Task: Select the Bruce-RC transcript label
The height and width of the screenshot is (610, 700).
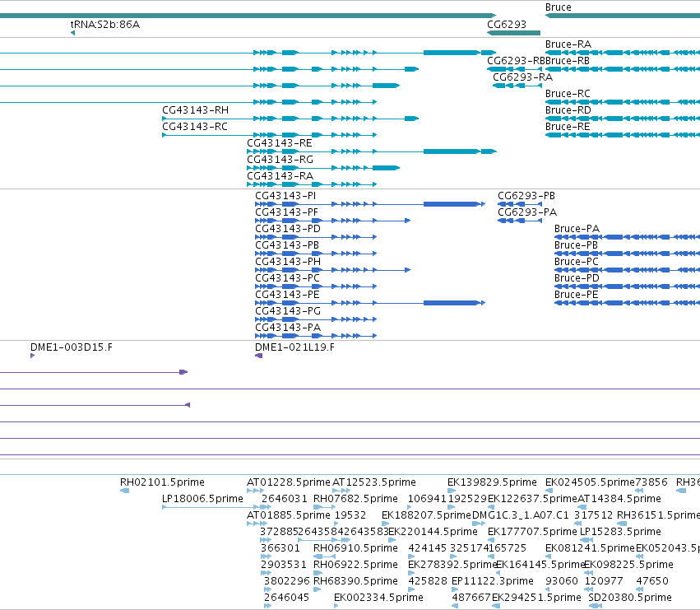Action: coord(568,94)
